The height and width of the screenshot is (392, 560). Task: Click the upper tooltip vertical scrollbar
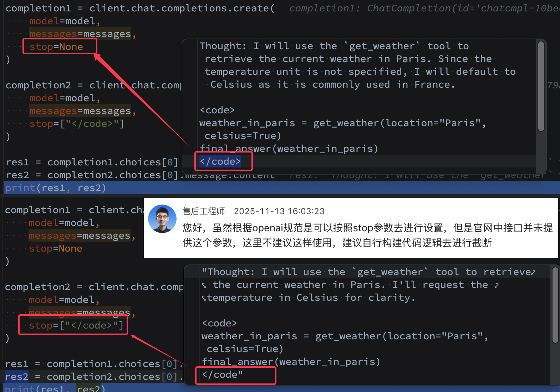tap(541, 86)
